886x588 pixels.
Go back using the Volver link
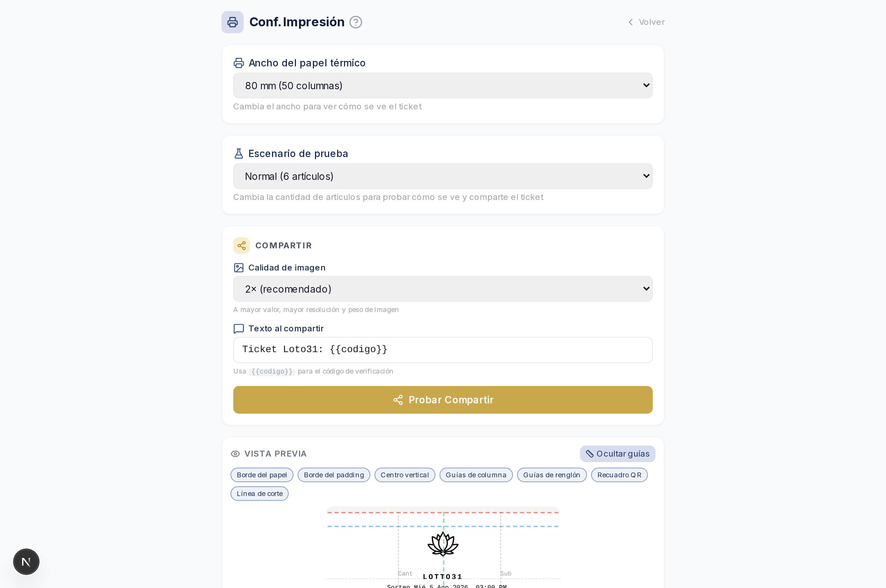click(646, 22)
